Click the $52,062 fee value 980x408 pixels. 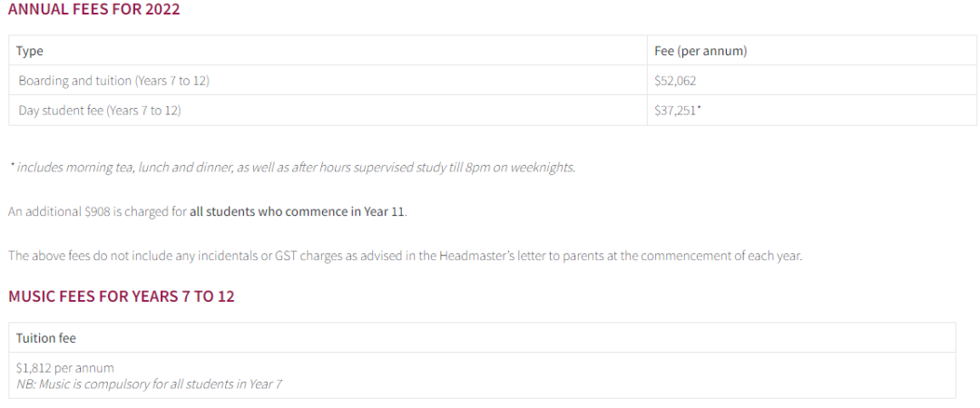(x=674, y=81)
